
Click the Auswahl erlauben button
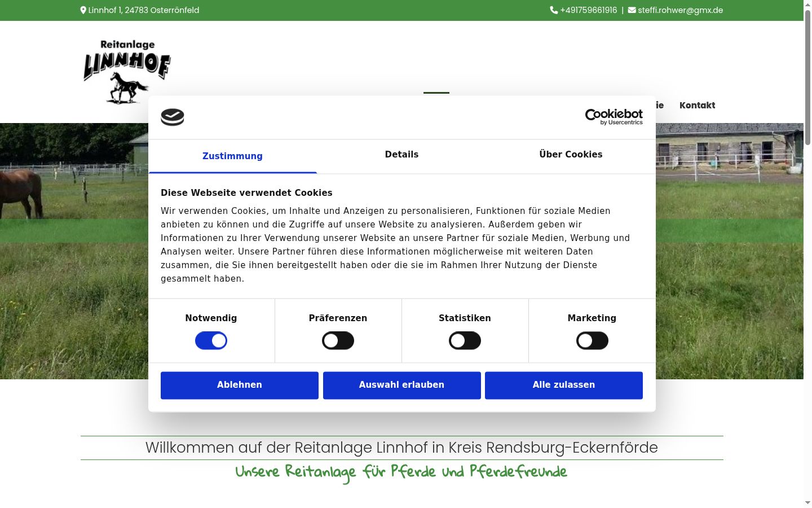(x=401, y=385)
